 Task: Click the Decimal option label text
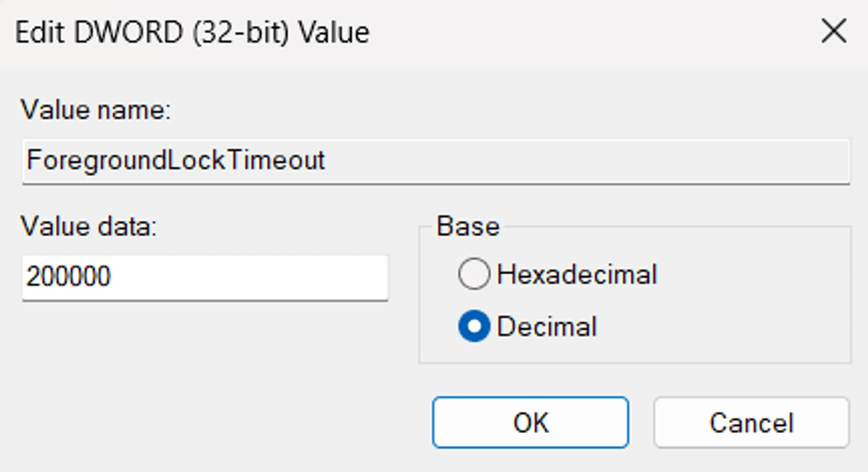[547, 326]
